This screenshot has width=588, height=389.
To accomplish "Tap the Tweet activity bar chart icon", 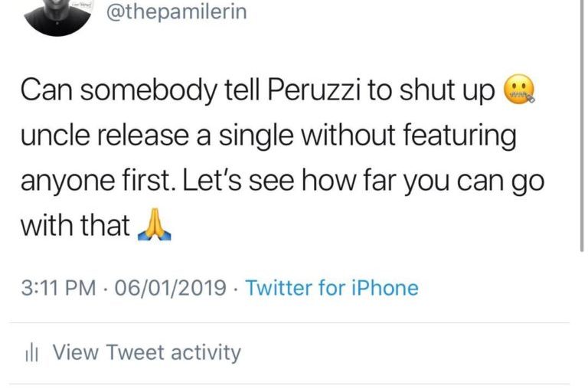I will tap(32, 353).
